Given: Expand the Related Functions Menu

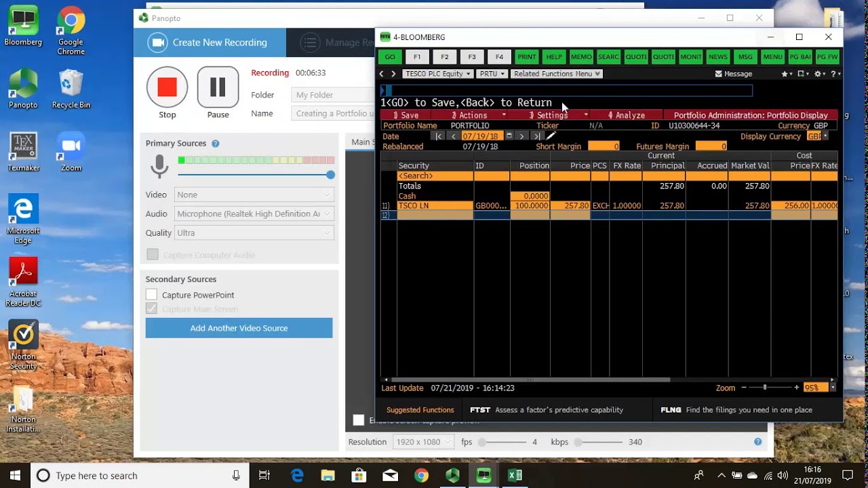Looking at the screenshot, I should pyautogui.click(x=557, y=74).
